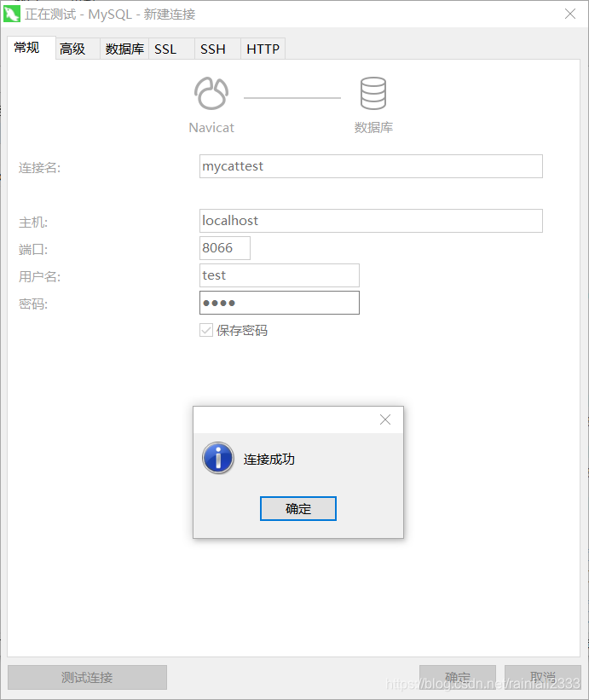The image size is (589, 700).
Task: Click the 用户名 field containing test
Action: click(x=280, y=275)
